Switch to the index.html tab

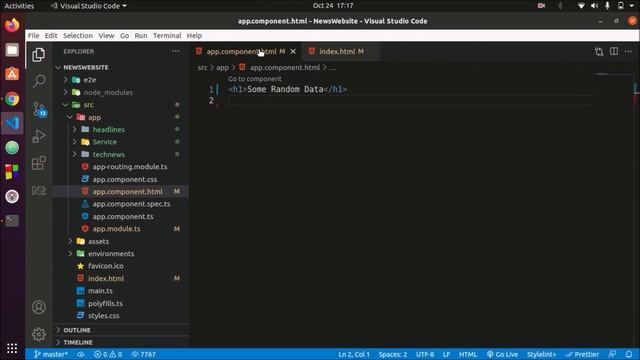[x=341, y=51]
